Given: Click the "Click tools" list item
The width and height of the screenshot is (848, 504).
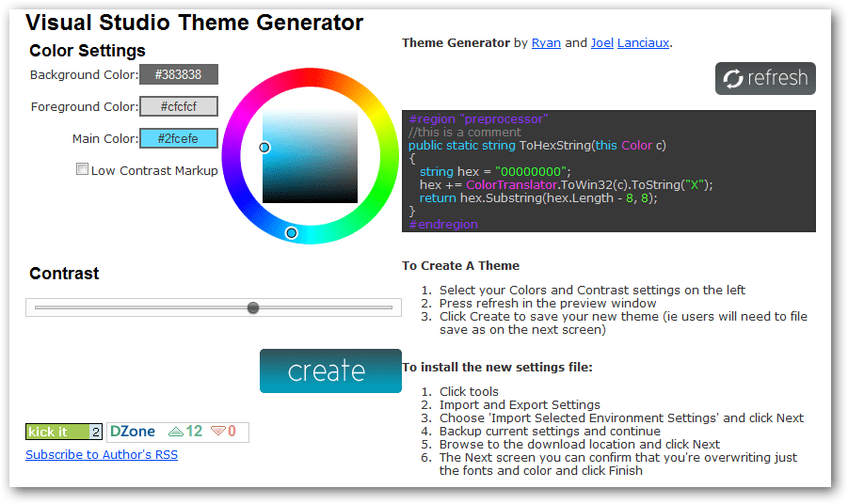Looking at the screenshot, I should (x=469, y=392).
